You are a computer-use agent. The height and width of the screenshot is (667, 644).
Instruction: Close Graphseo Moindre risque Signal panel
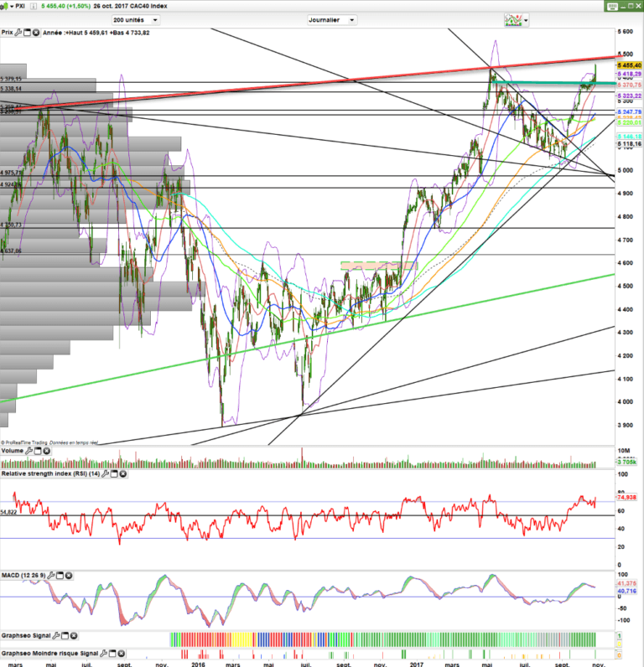click(x=122, y=652)
